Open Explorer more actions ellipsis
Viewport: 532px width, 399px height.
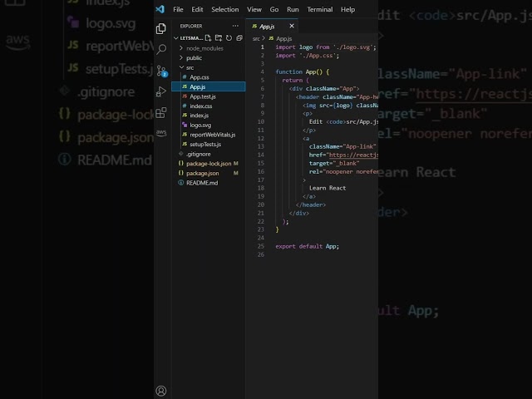[x=235, y=26]
